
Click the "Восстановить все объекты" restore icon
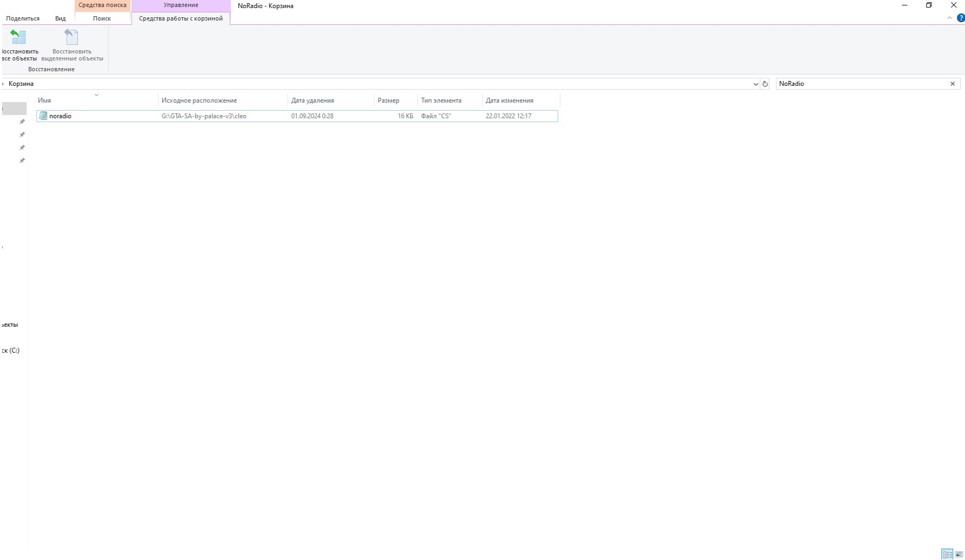tap(19, 37)
